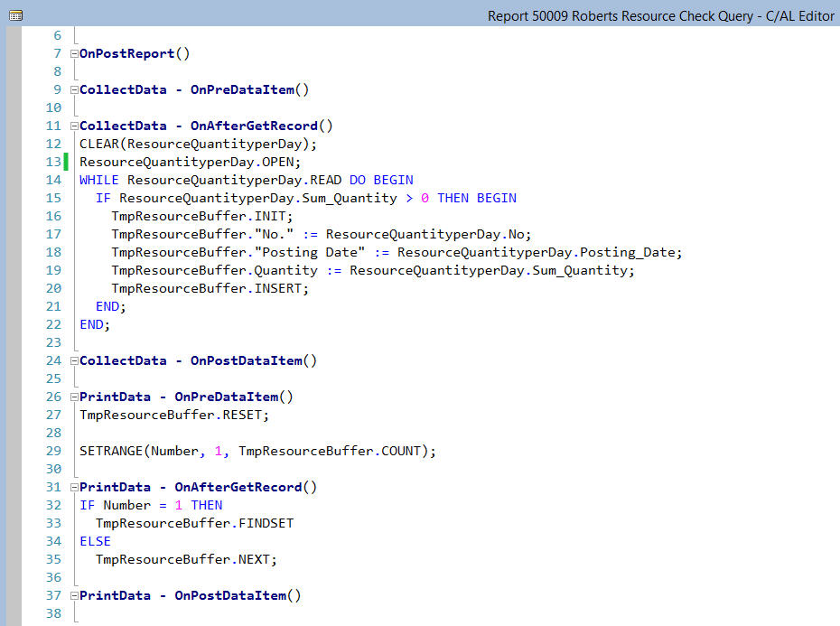Collapse CollectData - OnPreDataItem() section

74,90
